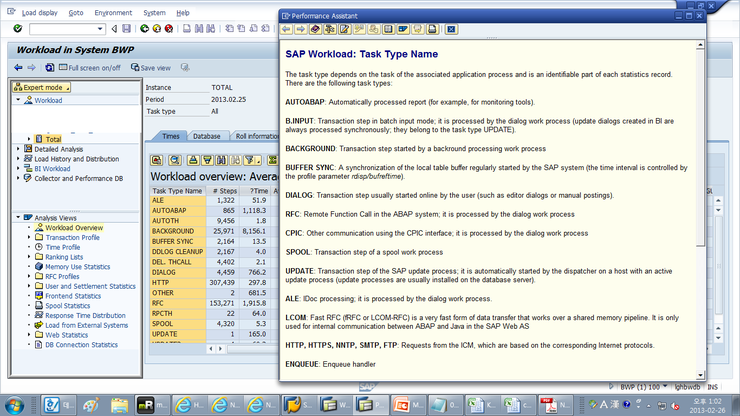This screenshot has height=416, width=740.
Task: Collapse the Analysis Views section
Action: (x=18, y=217)
